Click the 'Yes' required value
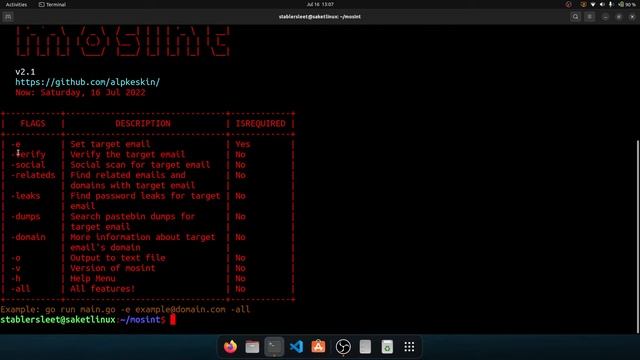Viewport: 640px width, 360px height. coord(242,144)
